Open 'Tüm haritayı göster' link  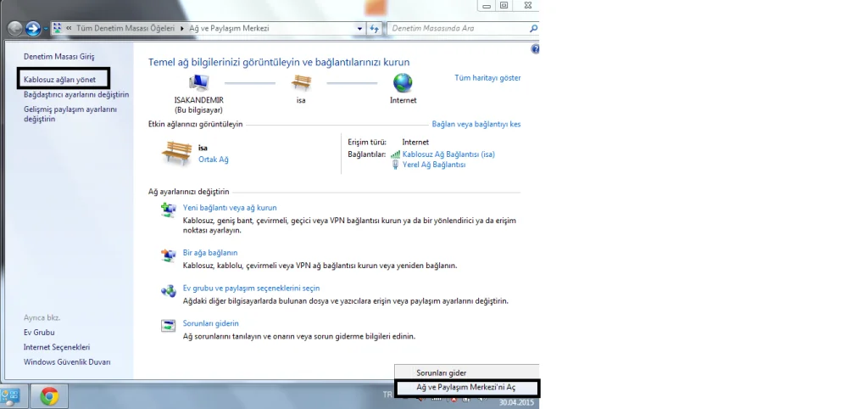(487, 78)
